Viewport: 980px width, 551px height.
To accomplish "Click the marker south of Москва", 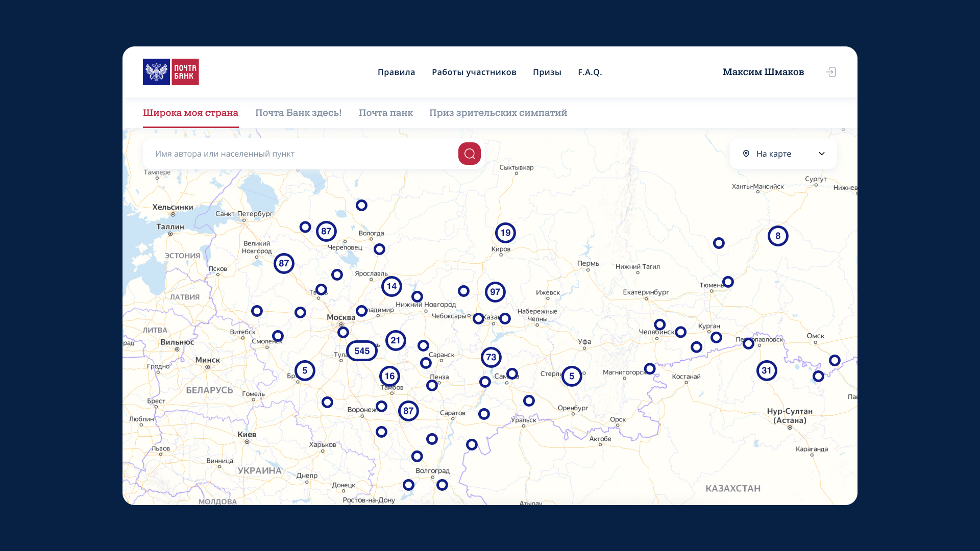I will (x=343, y=333).
